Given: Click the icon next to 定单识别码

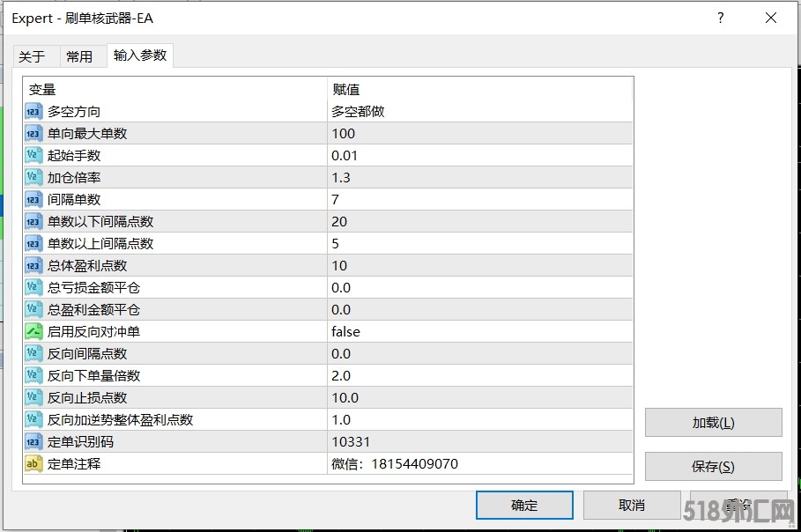Looking at the screenshot, I should [x=33, y=442].
